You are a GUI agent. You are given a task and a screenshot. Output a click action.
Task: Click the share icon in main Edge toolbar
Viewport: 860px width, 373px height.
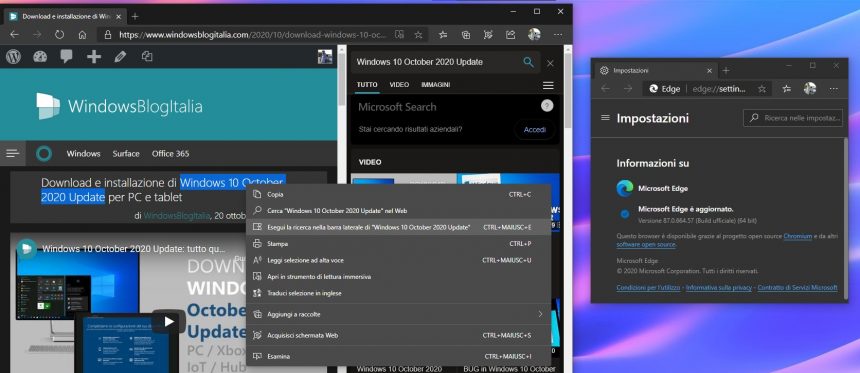pos(511,35)
